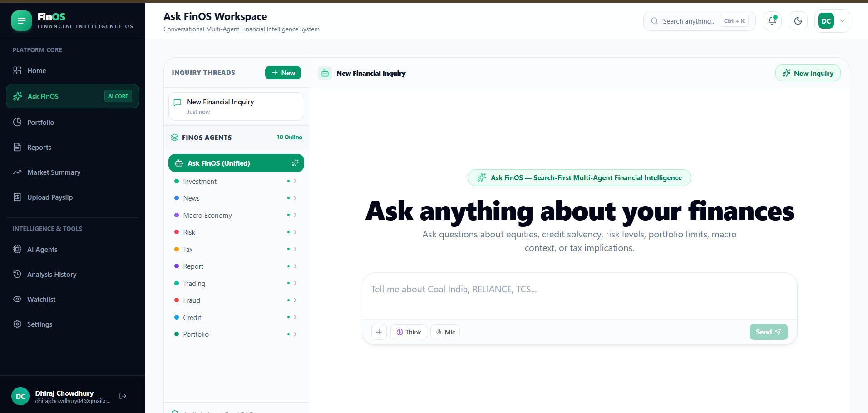Viewport: 868px width, 413px height.
Task: Expand the News agent chevron
Action: 295,198
